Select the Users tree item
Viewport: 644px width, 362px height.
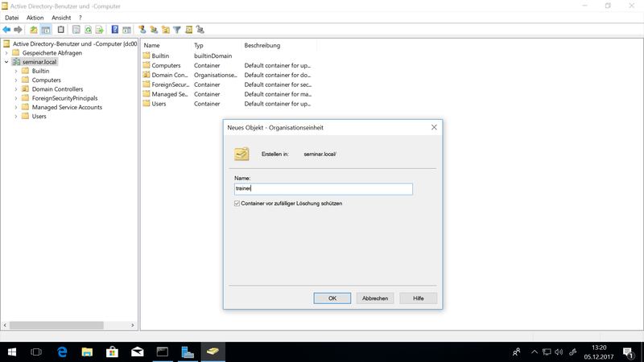pos(39,116)
